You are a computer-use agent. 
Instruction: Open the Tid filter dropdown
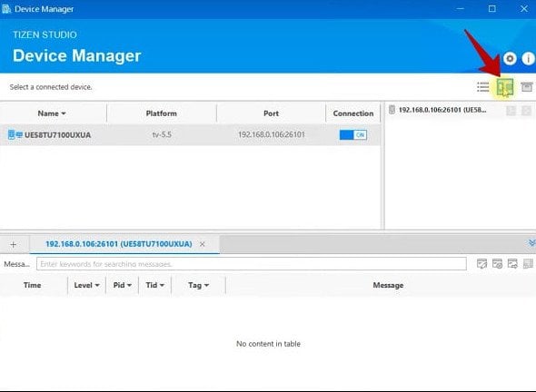tap(162, 286)
